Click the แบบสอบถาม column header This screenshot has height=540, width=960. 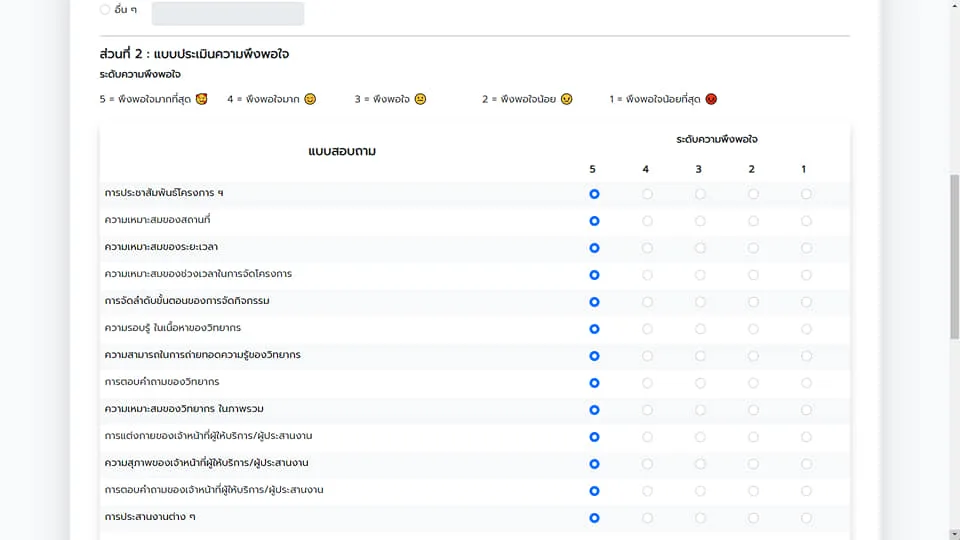[342, 151]
